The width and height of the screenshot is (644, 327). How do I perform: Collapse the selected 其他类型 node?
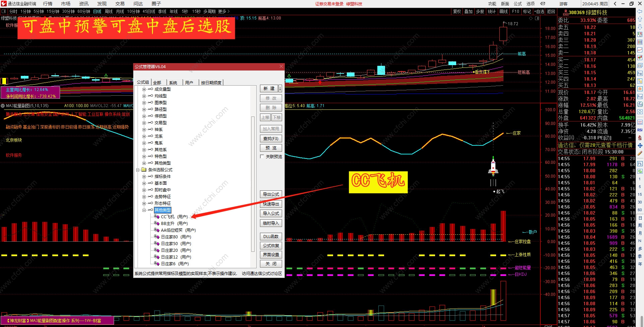[x=144, y=210]
